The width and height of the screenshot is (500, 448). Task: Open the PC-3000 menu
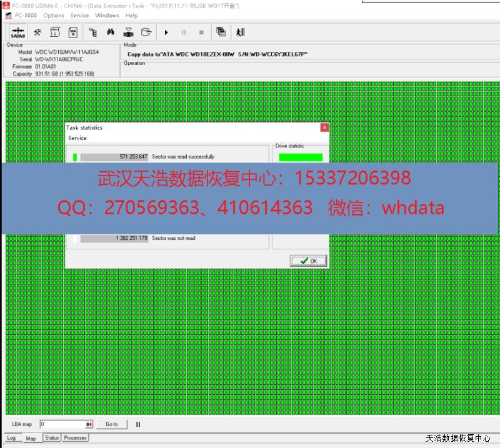click(27, 16)
